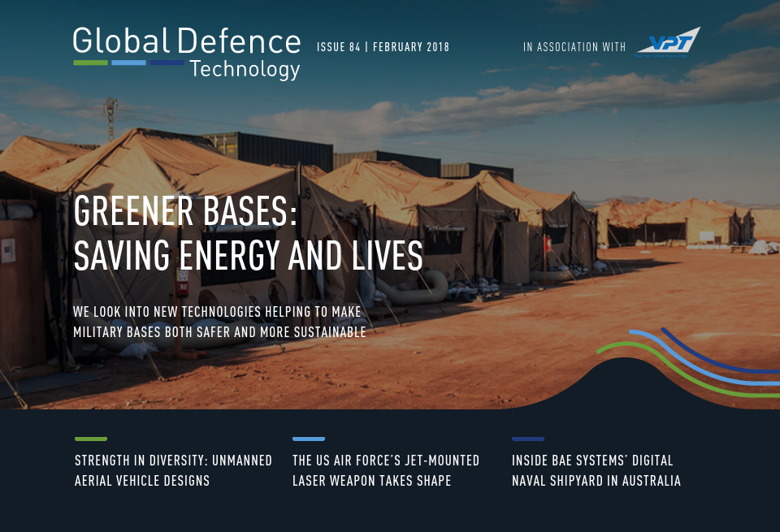Click the IN ASSOCIATION WITH text
Image resolution: width=780 pixels, height=532 pixels.
tap(574, 47)
